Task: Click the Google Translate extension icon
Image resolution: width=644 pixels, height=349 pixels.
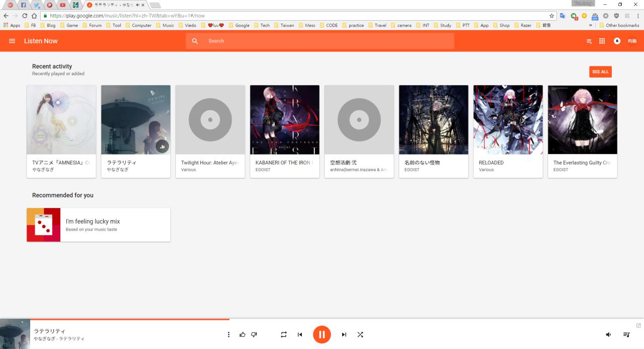Action: click(x=563, y=16)
